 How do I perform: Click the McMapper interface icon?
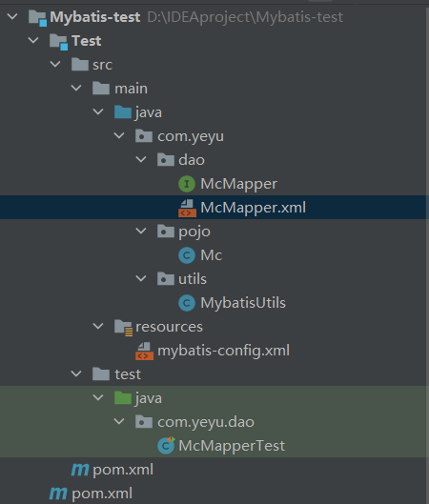(x=187, y=184)
